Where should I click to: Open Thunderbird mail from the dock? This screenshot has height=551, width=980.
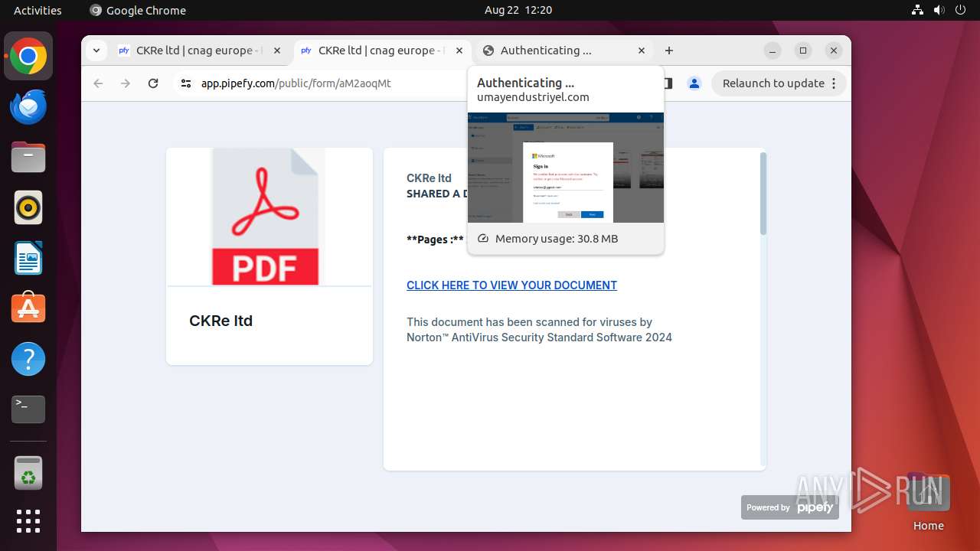(x=28, y=107)
